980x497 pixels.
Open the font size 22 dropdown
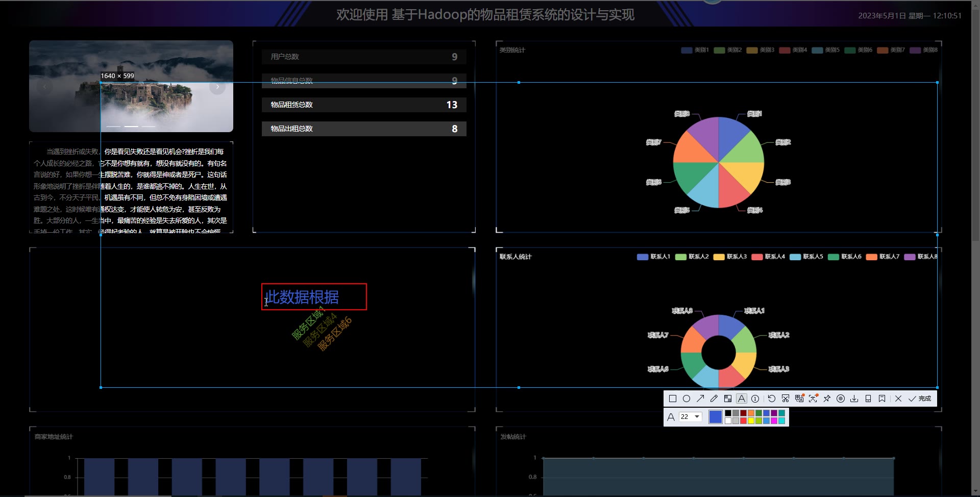(x=690, y=417)
